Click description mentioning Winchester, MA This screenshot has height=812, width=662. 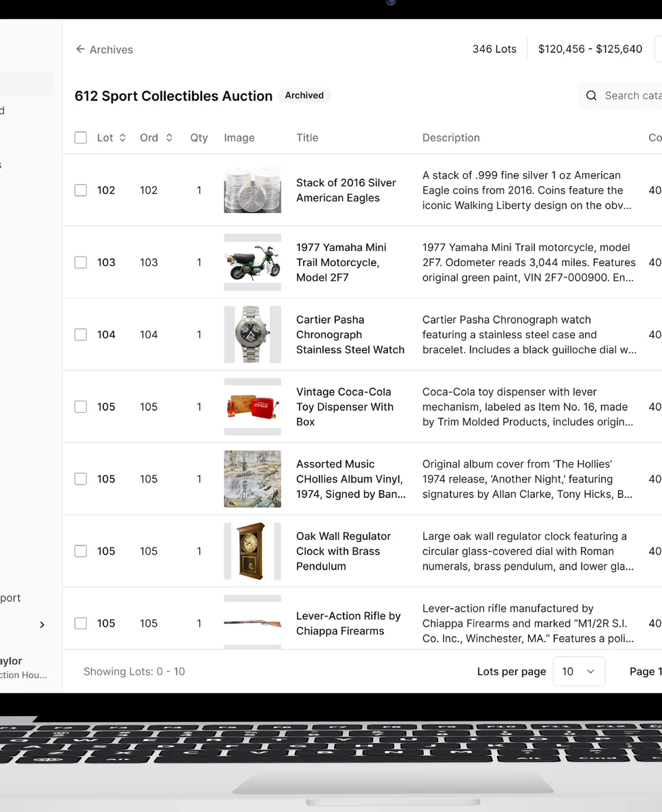tap(528, 623)
